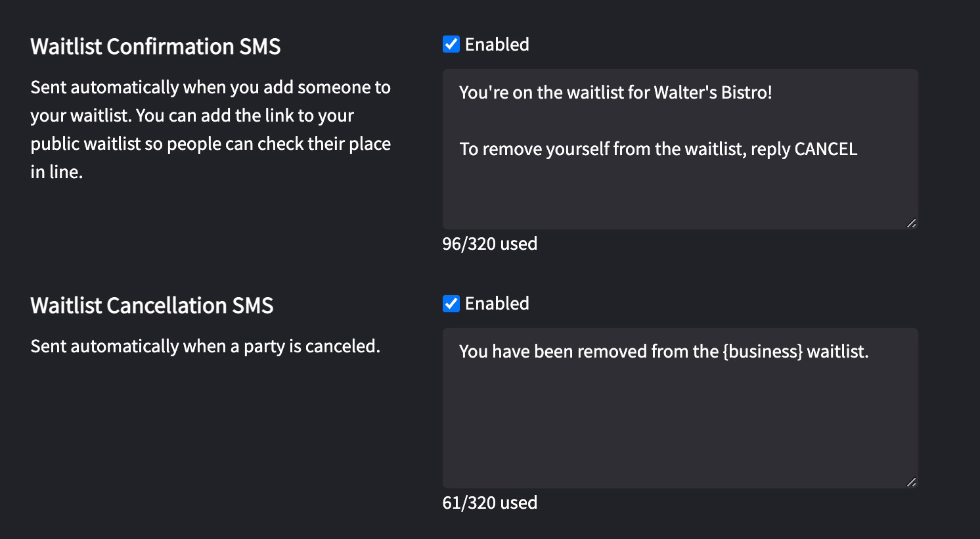Select the Waitlist Cancellation SMS heading
This screenshot has height=539, width=980.
point(152,306)
